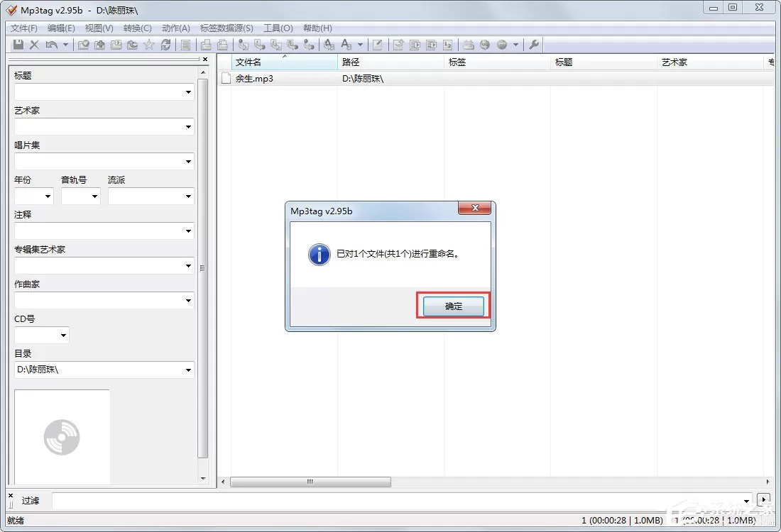Screen dimensions: 781x532
Task: Open the Actions dropdown arrow in toolbar
Action: [360, 45]
